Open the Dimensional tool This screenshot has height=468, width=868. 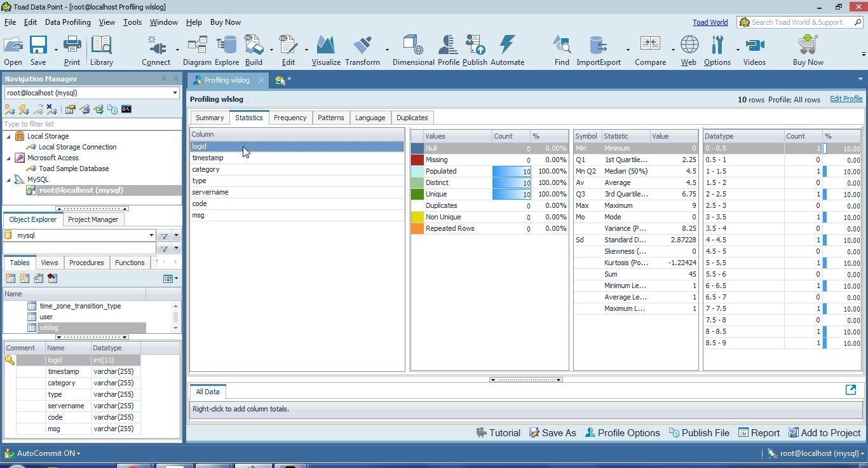pyautogui.click(x=413, y=50)
